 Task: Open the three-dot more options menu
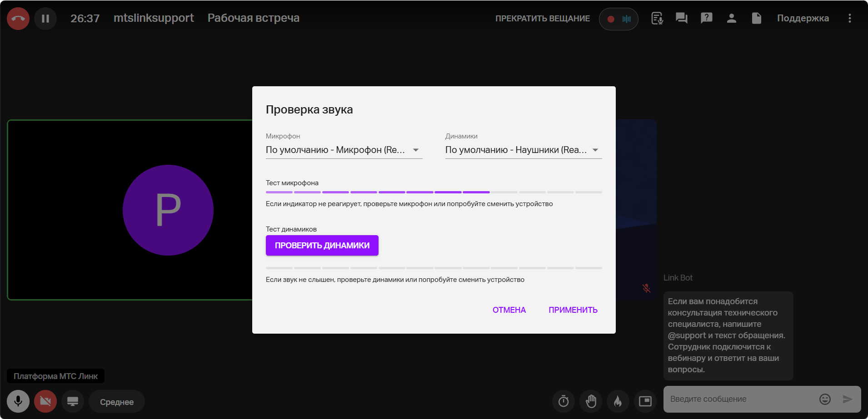coord(849,18)
